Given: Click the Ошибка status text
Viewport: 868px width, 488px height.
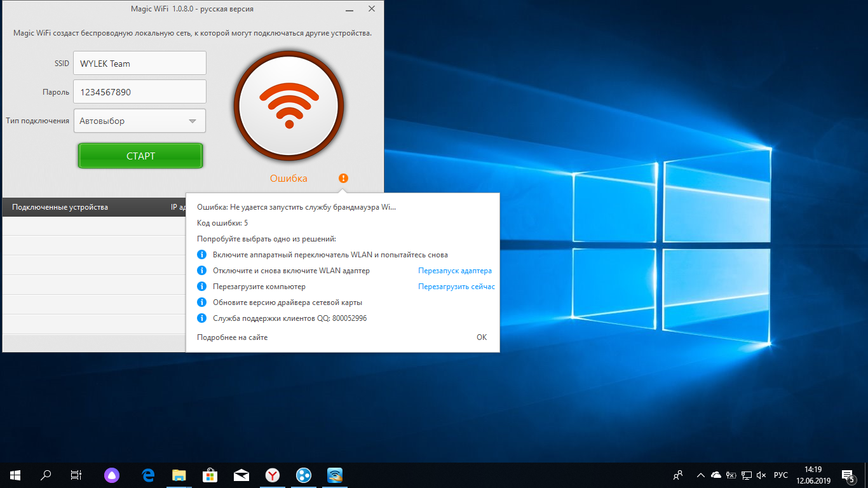Looking at the screenshot, I should coord(288,179).
